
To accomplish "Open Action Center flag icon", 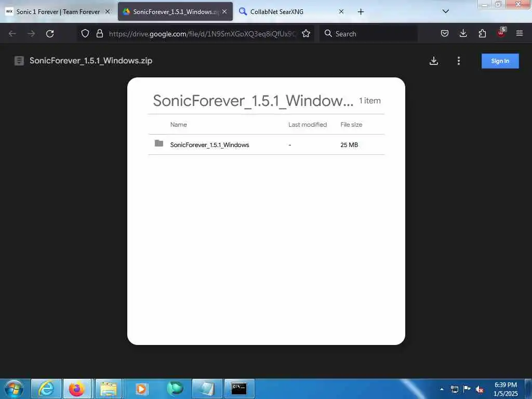I will [467, 389].
